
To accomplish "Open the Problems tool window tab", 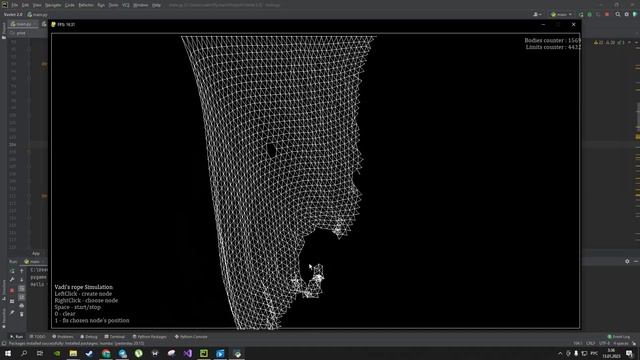I will click(63, 337).
